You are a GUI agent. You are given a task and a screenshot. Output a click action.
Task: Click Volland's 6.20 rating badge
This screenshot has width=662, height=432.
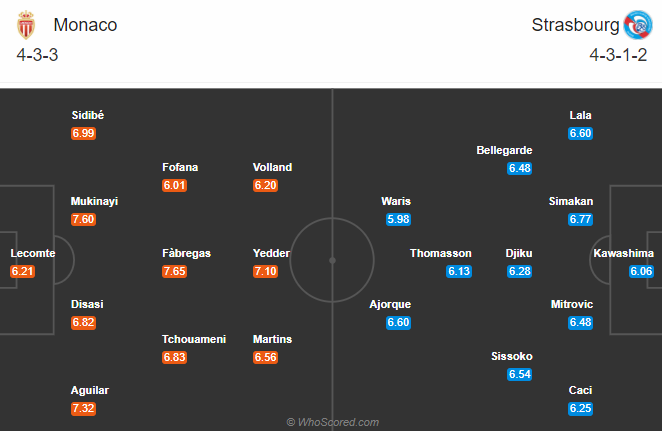tap(267, 185)
